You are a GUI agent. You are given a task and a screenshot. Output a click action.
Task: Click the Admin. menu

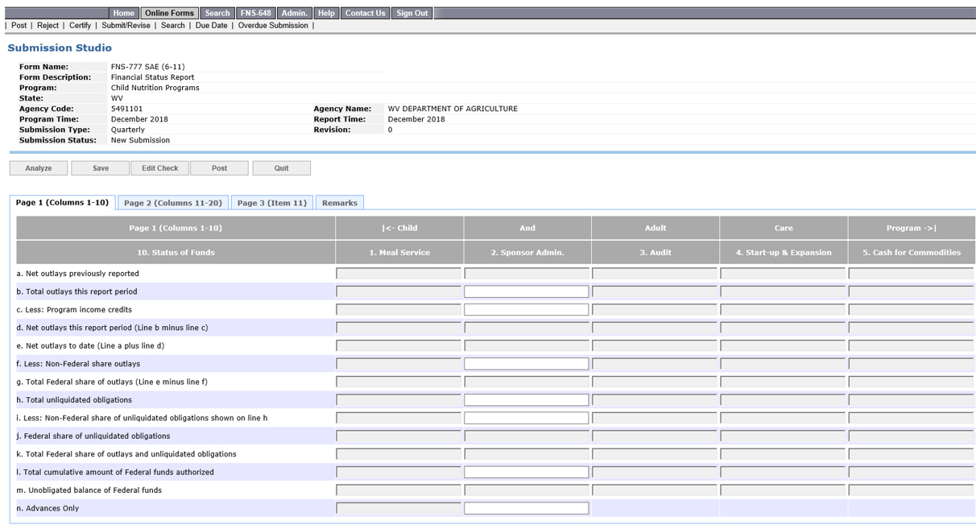click(294, 13)
